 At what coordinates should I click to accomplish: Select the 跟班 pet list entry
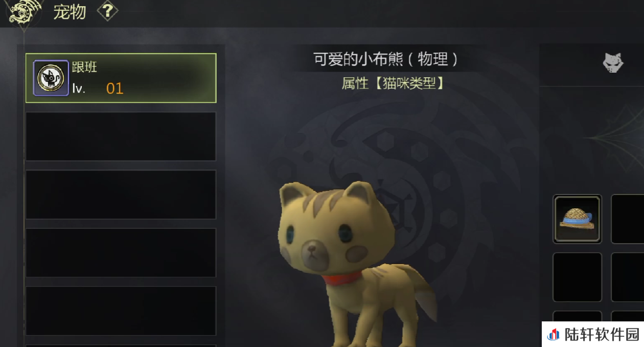(121, 78)
